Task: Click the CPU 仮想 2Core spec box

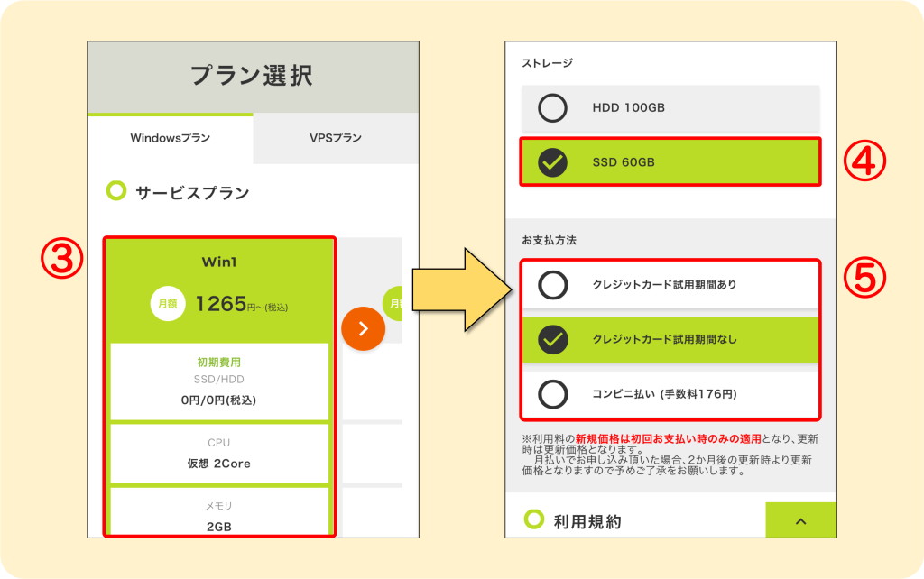Action: (219, 454)
